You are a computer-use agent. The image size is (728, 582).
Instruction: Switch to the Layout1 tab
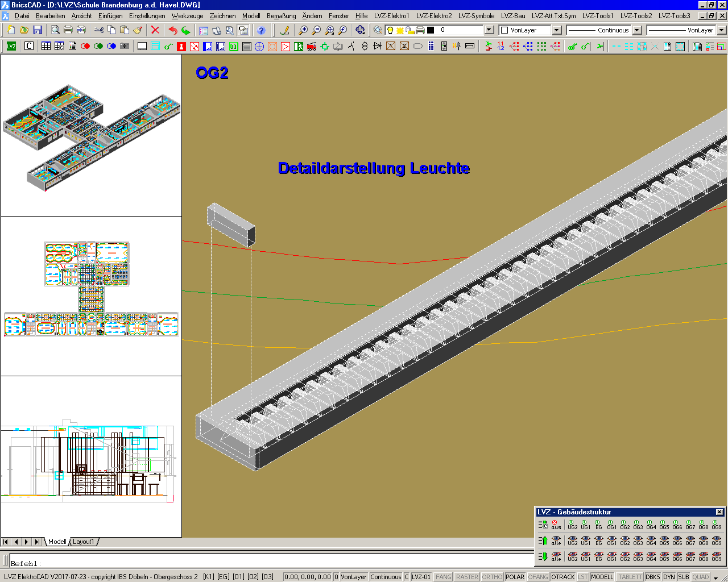[83, 542]
